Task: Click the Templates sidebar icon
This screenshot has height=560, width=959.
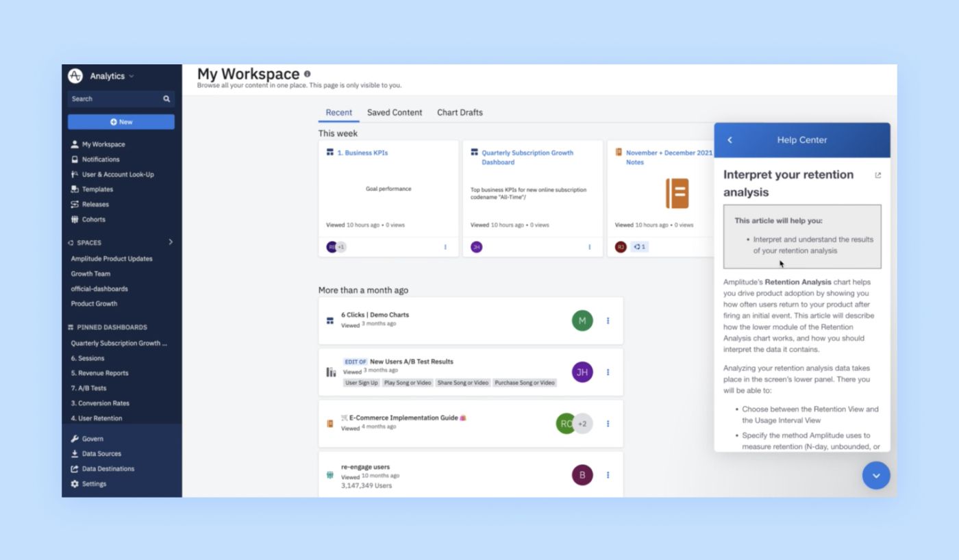Action: (75, 190)
